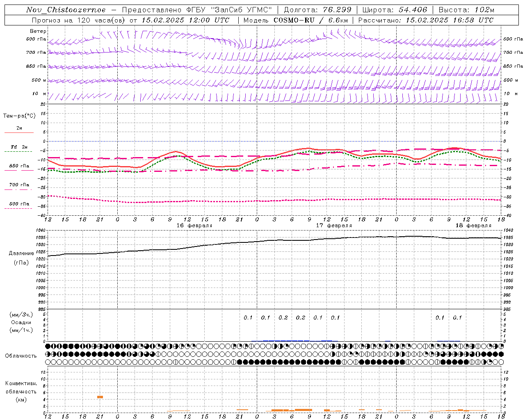This screenshot has height=420, width=525.
Task: Select forecast start time '15.02.2025 12:00 UTC'
Action: 186,20
